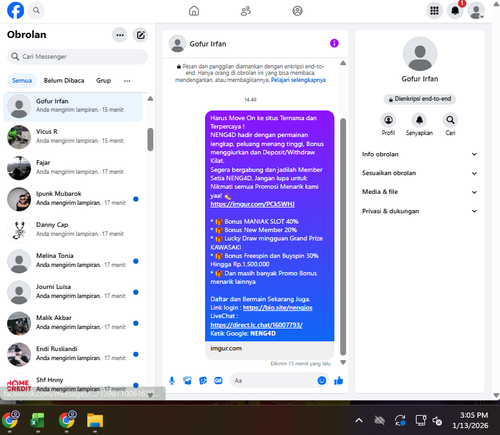Screen dimensions: 500x435
Task: Open the Endi Rusliandi conversation
Action: (x=73, y=354)
